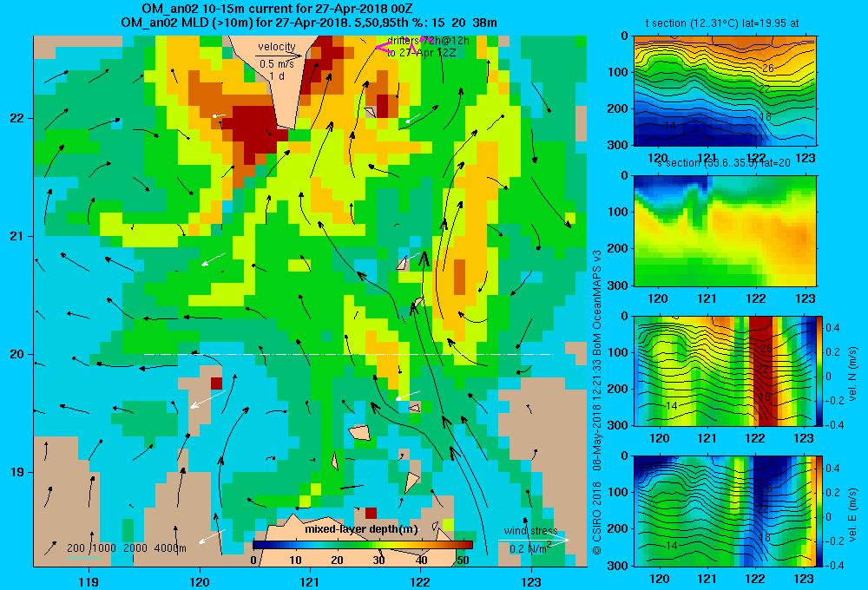Click the vertical 'CSIRO 2018 BoM OceanMAPS v3' credit
Screen dimensions: 868x590
click(597, 401)
